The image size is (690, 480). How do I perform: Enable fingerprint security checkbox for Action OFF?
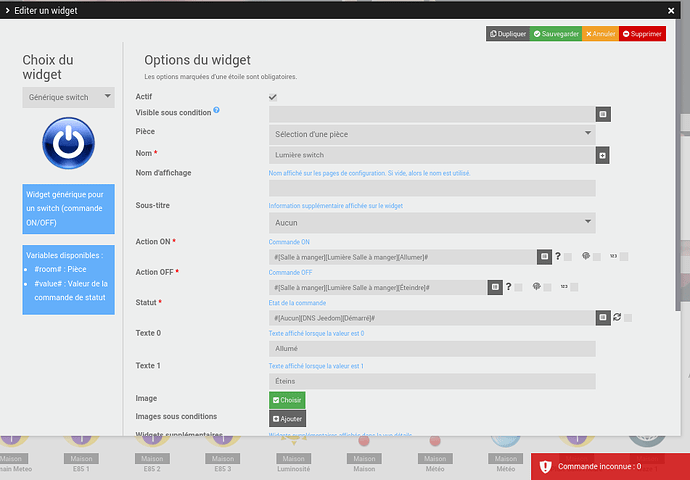click(x=547, y=287)
